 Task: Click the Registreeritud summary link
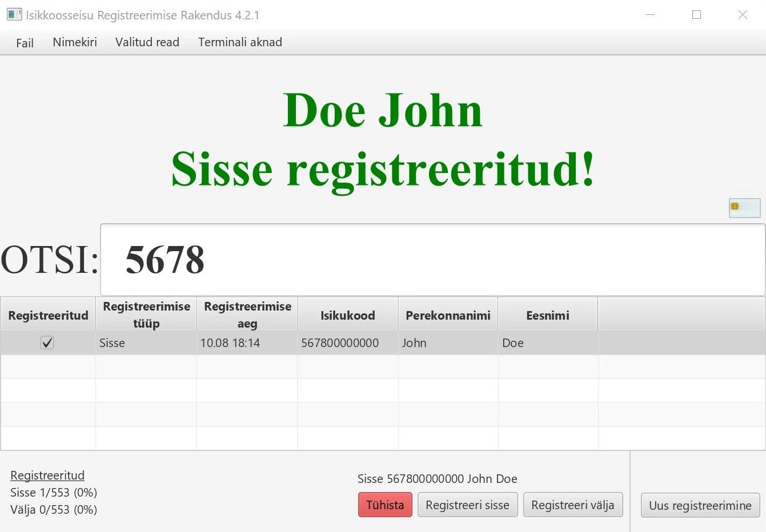point(47,475)
